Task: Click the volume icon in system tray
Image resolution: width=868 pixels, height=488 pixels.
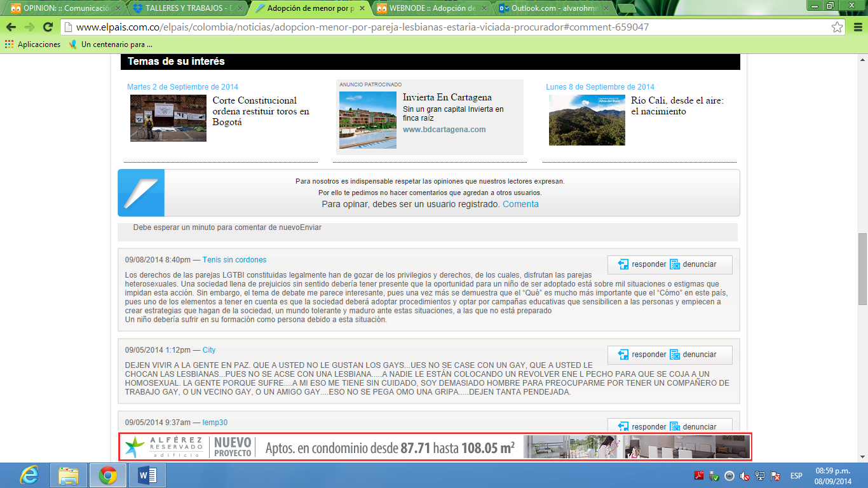Action: (744, 476)
